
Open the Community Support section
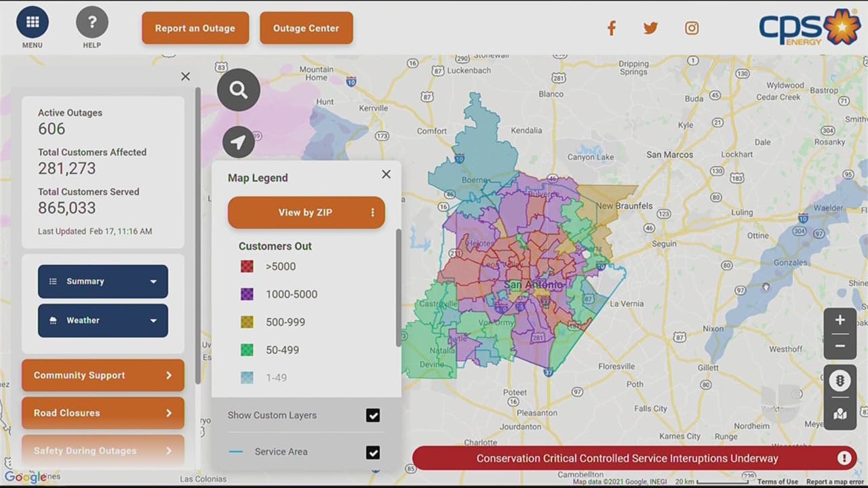point(103,375)
